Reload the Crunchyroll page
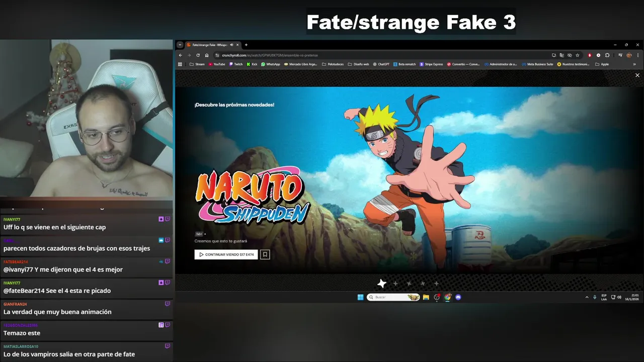Image resolution: width=644 pixels, height=362 pixels. (x=198, y=55)
